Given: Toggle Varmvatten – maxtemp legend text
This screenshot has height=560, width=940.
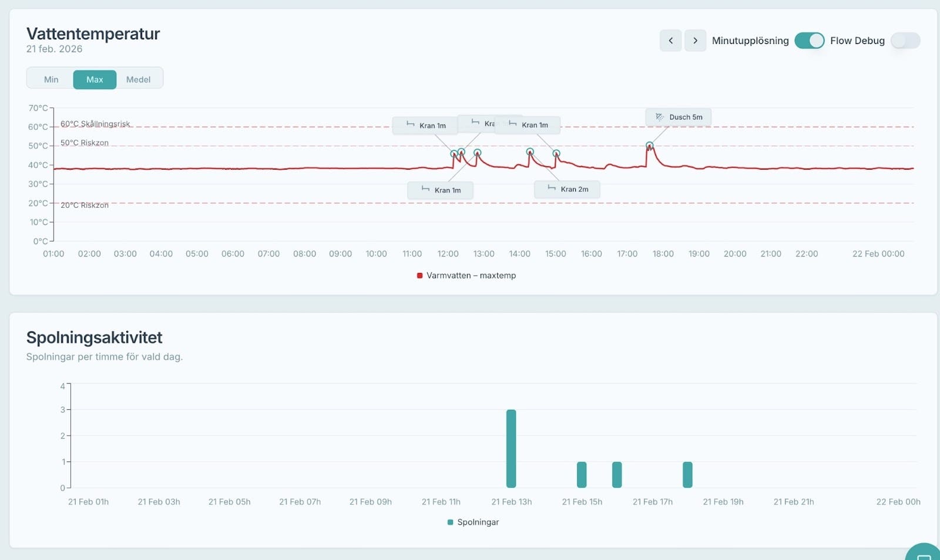Looking at the screenshot, I should point(471,275).
